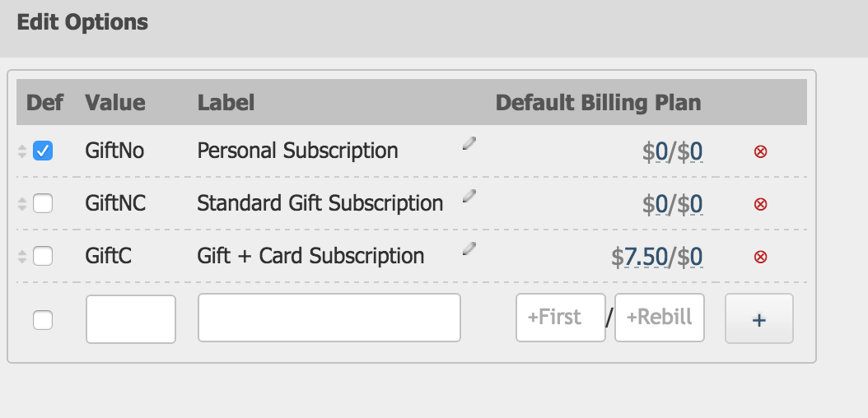Image resolution: width=868 pixels, height=418 pixels.
Task: Focus the new option Value field
Action: [131, 318]
